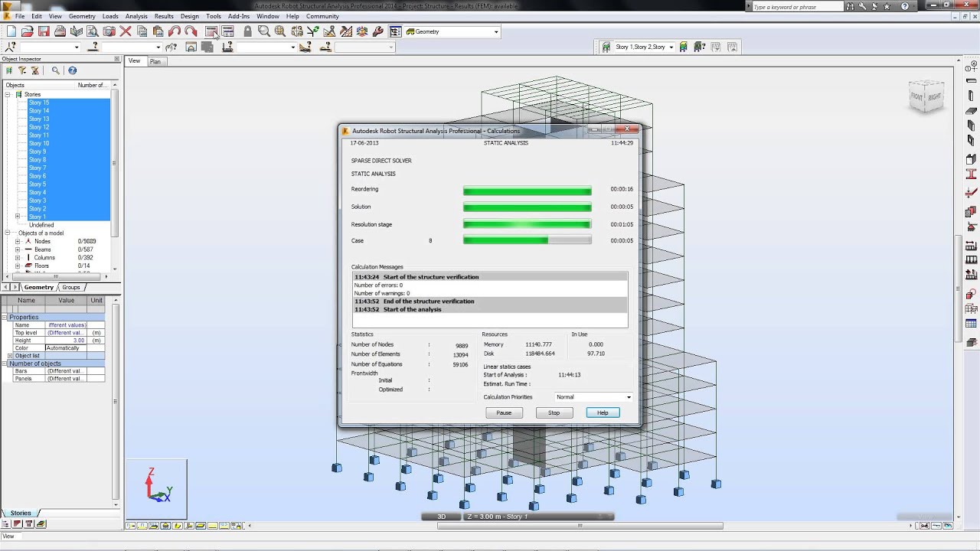Open the Calculations icon on the toolbar

pyautogui.click(x=212, y=31)
